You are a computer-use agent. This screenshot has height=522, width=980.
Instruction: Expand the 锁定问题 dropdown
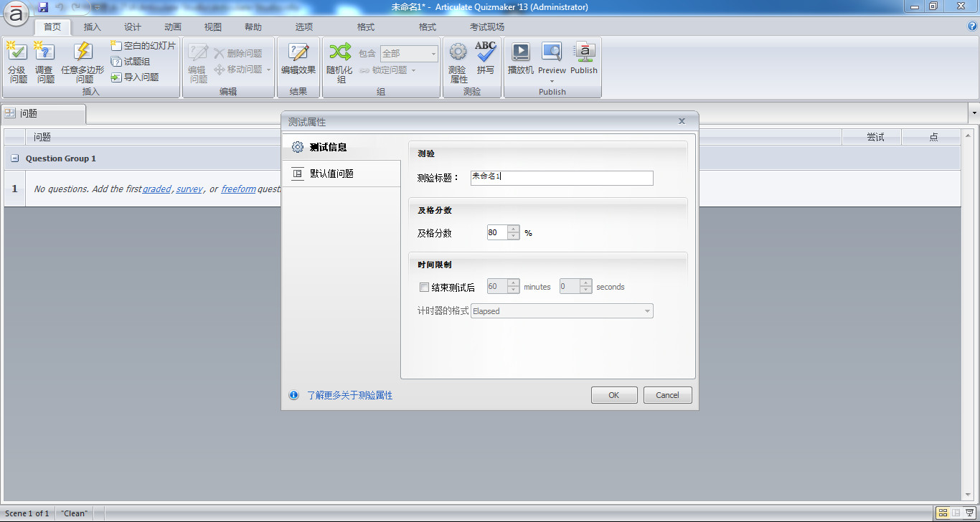414,70
